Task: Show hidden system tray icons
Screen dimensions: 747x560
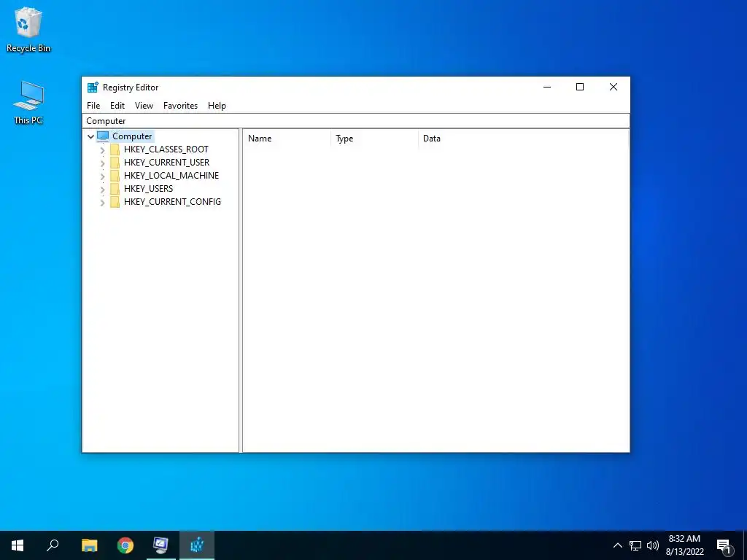Action: tap(617, 545)
